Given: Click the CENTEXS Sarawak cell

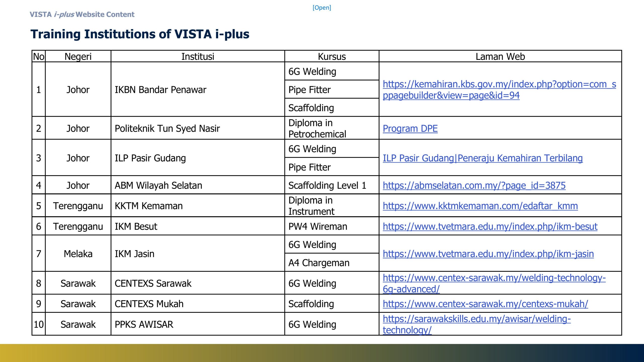Looking at the screenshot, I should point(152,283).
